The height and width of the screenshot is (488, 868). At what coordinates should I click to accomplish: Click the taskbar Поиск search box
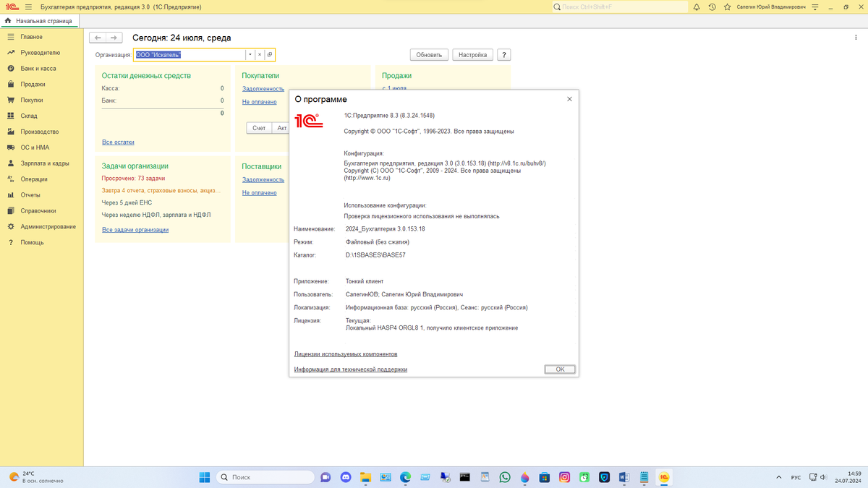[265, 477]
